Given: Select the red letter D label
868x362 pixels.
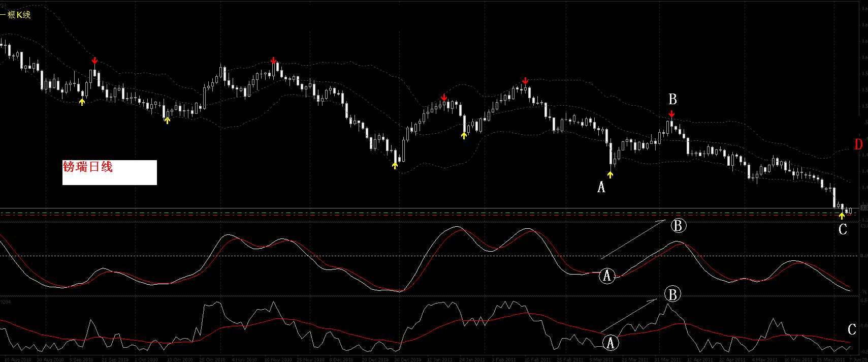Looking at the screenshot, I should click(858, 144).
